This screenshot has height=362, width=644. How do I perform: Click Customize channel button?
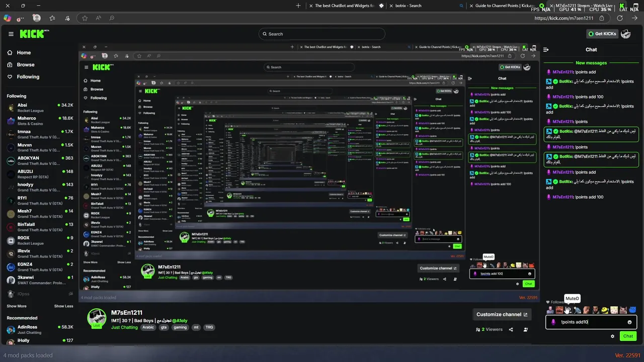pyautogui.click(x=502, y=314)
